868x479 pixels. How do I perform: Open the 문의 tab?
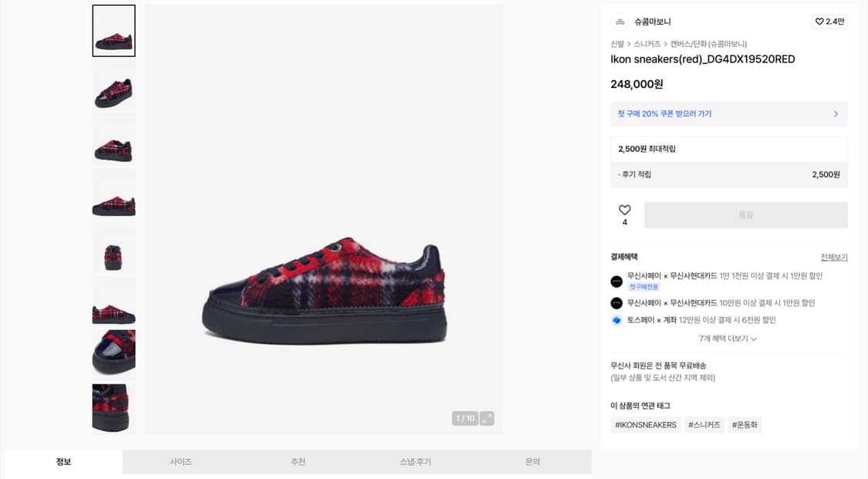pyautogui.click(x=532, y=462)
